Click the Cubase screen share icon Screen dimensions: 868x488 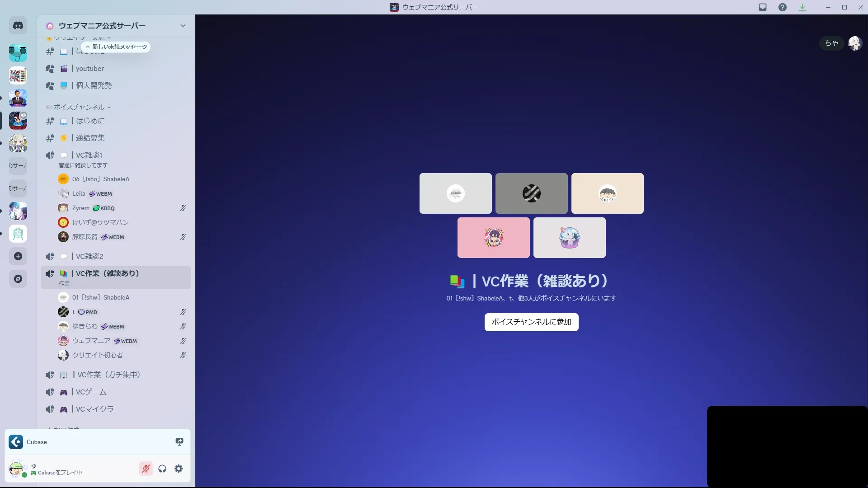pyautogui.click(x=179, y=442)
